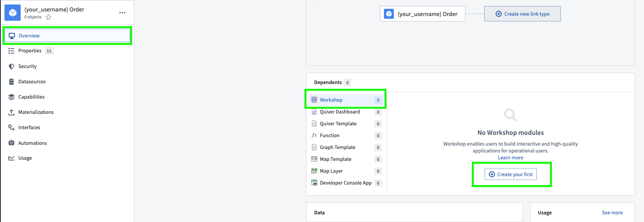Image resolution: width=644 pixels, height=222 pixels.
Task: Click the blue cube object type icon
Action: (13, 13)
